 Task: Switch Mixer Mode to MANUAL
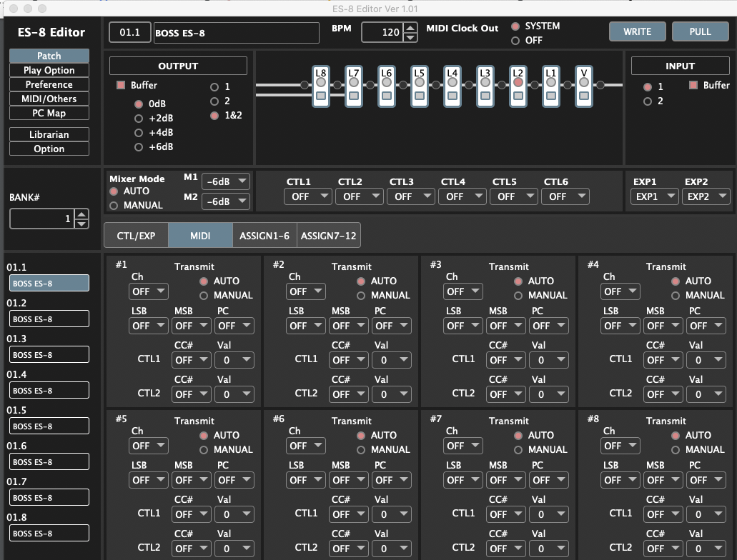[x=114, y=205]
